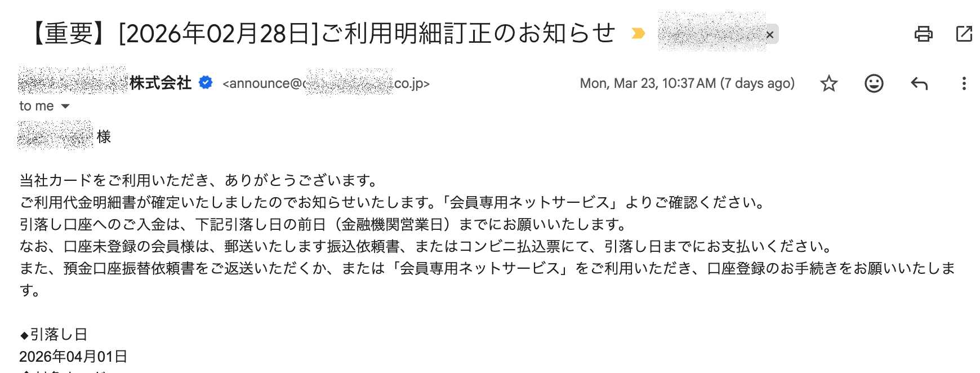Viewport: 980px width, 373px height.
Task: Click the greeting line ending with 様
Action: [64, 137]
